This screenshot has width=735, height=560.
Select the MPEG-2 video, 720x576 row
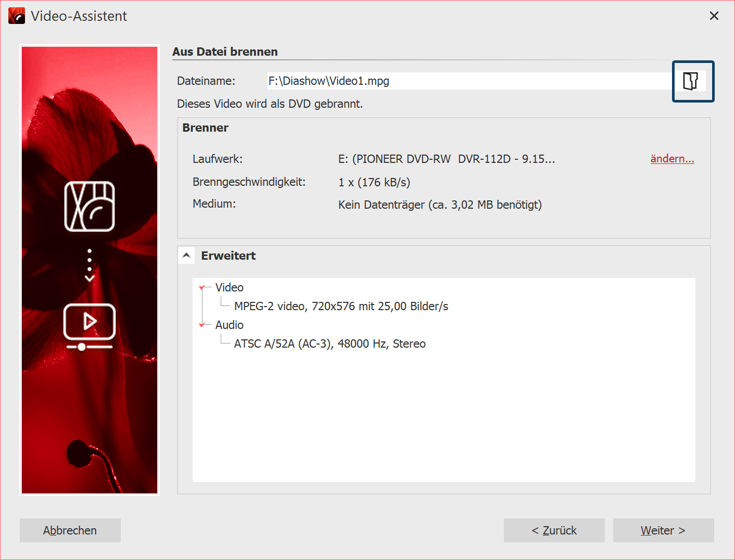(x=341, y=306)
